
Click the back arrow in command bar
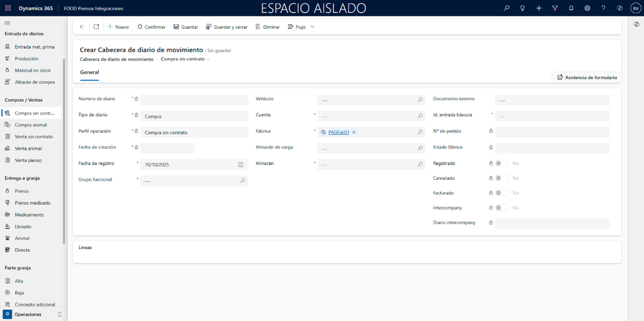click(82, 27)
